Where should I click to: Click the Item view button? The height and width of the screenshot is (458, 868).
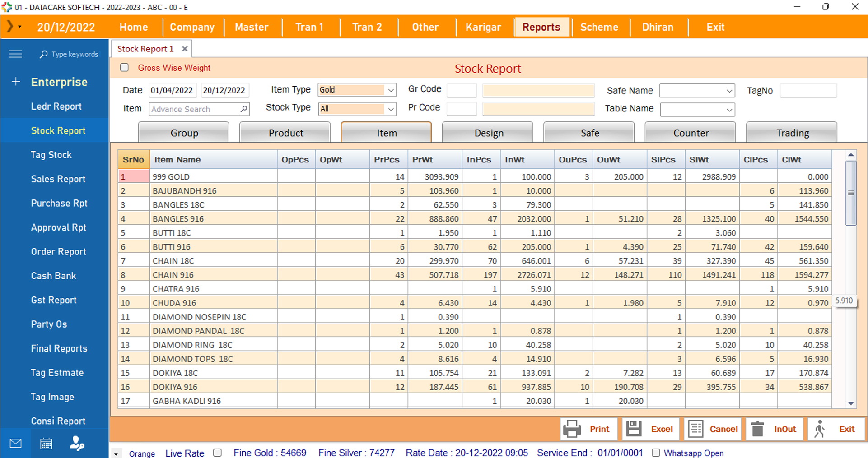tap(387, 133)
